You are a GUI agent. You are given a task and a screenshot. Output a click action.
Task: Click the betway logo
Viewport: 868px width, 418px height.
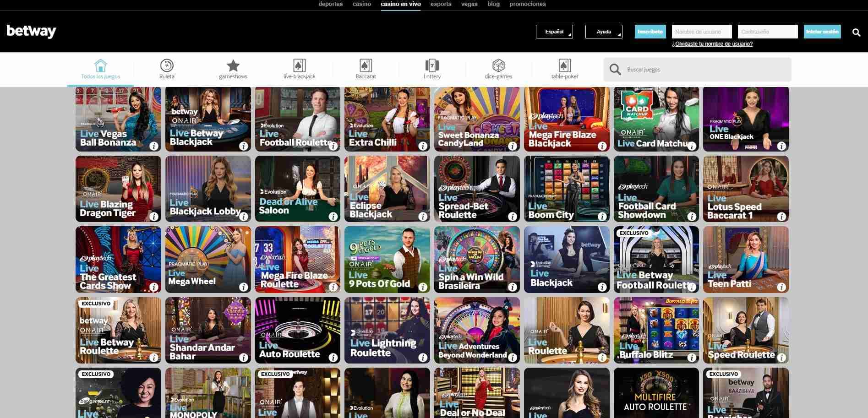point(31,32)
